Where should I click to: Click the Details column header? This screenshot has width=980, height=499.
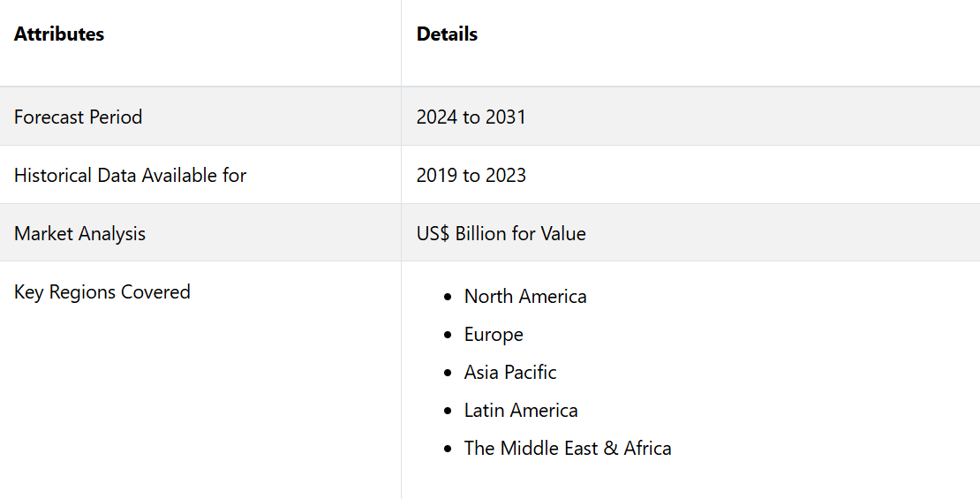pos(447,34)
